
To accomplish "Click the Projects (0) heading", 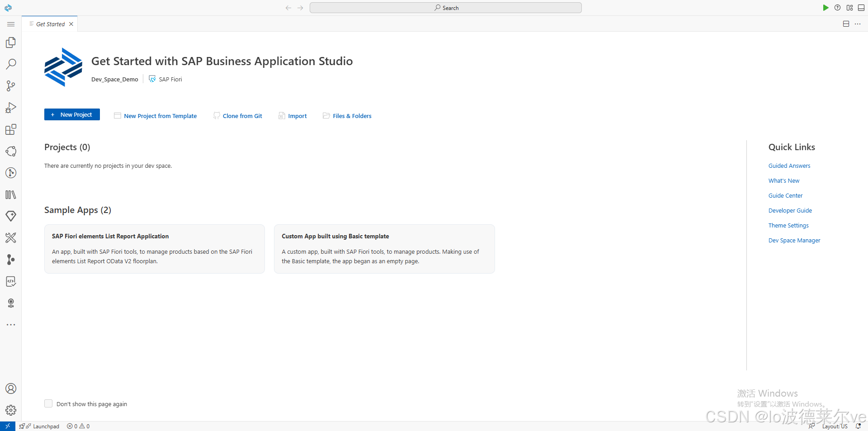I will [x=67, y=147].
